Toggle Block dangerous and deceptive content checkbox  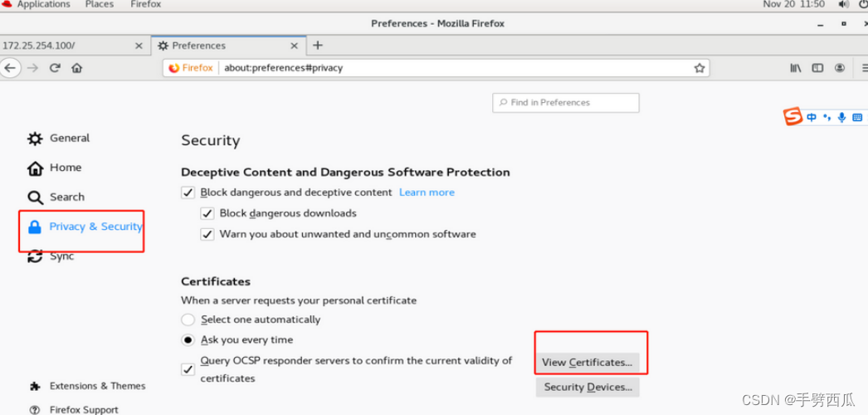click(x=188, y=193)
